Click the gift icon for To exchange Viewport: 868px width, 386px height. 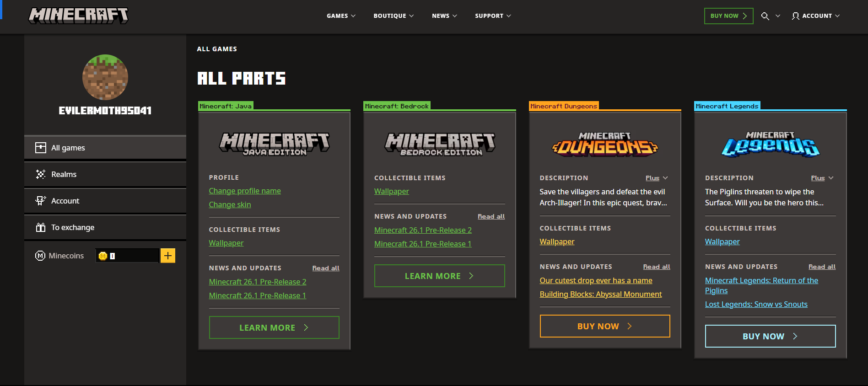point(41,227)
